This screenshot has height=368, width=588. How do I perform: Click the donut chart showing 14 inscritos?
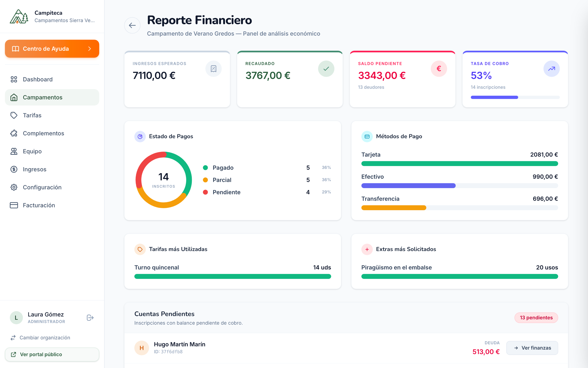tap(164, 180)
